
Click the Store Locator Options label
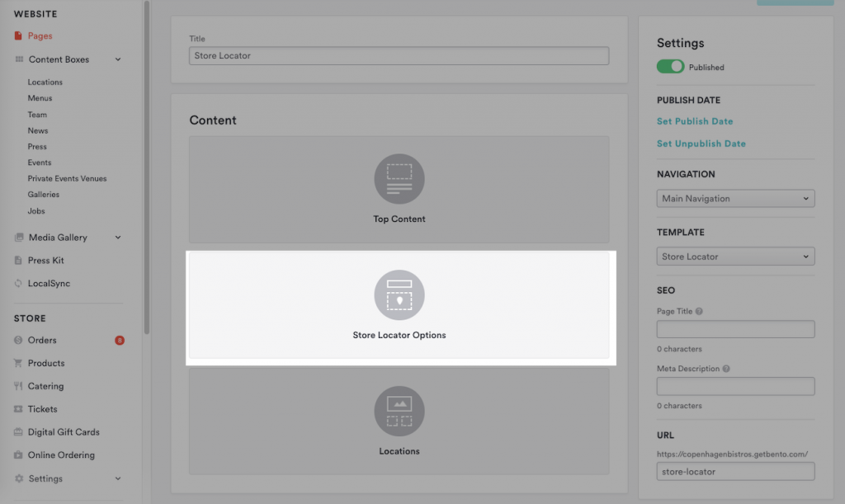coord(399,335)
